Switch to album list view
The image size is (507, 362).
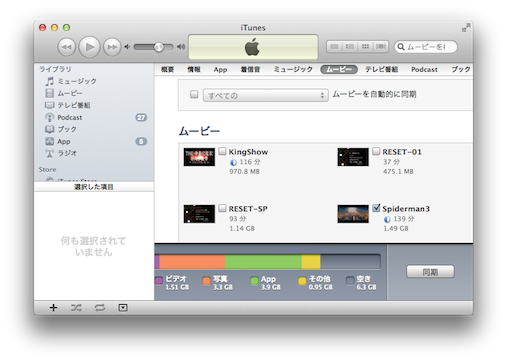349,47
